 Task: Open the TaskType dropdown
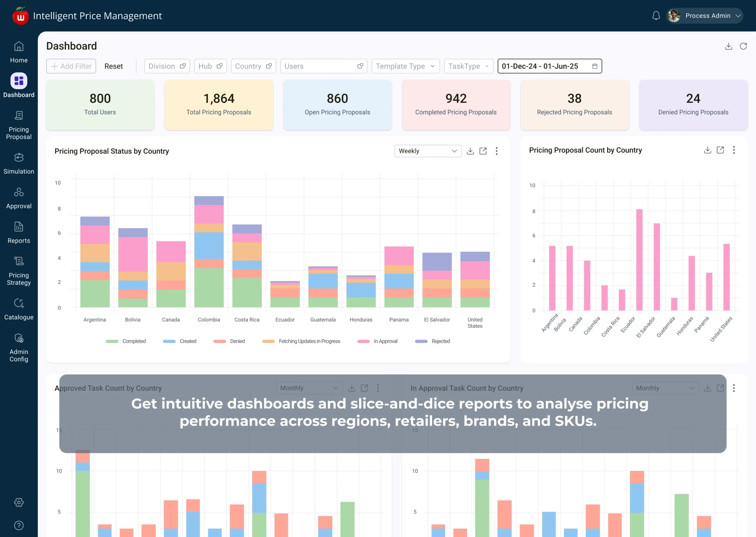(x=468, y=66)
